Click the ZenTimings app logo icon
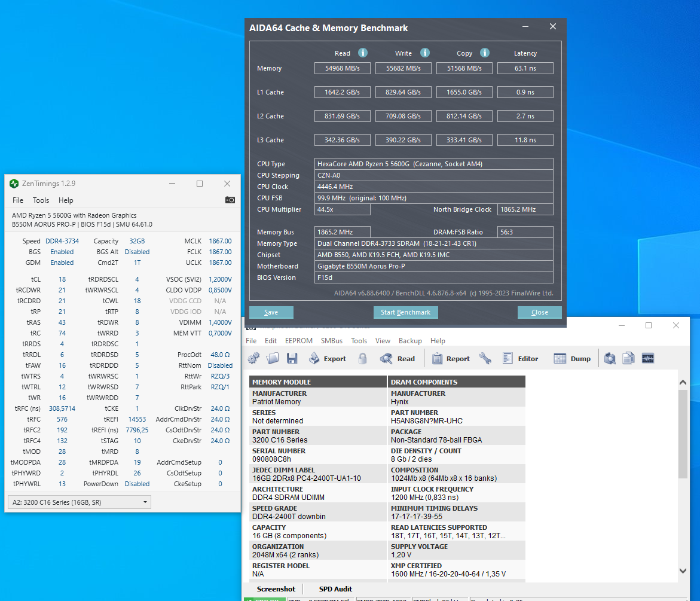Image resolution: width=700 pixels, height=601 pixels. tap(14, 184)
